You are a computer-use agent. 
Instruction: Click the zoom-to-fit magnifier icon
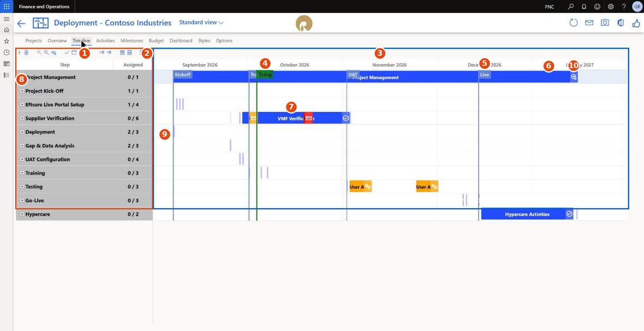[53, 52]
